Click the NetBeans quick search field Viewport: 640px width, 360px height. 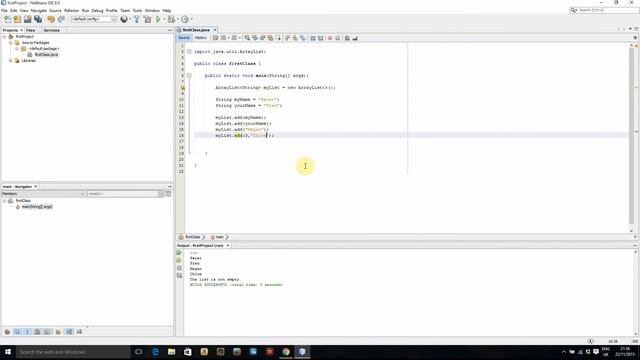point(607,10)
